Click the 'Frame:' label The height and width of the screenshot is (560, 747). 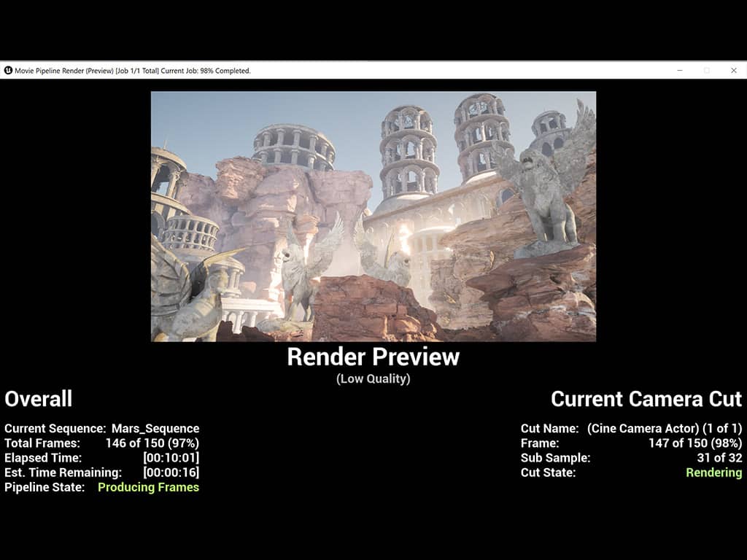coord(540,443)
